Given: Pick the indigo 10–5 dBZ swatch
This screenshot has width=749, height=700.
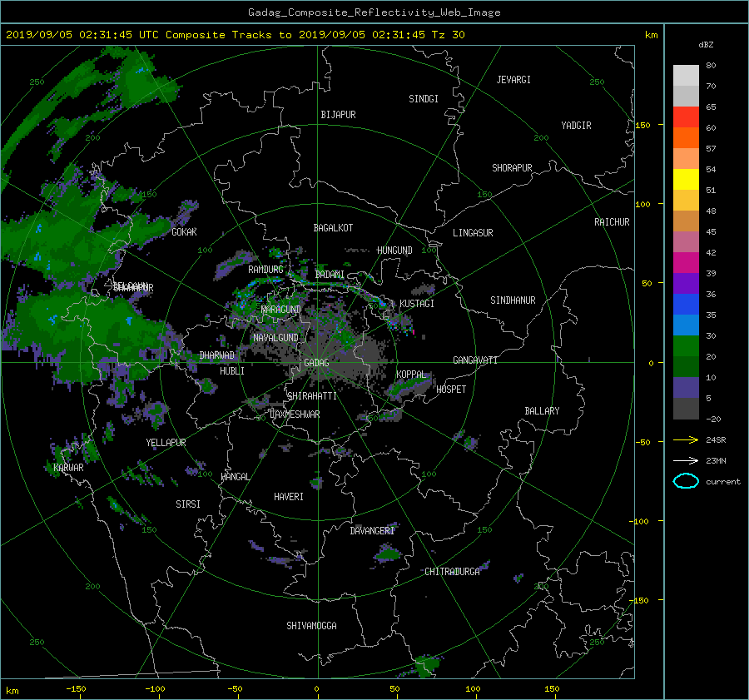Looking at the screenshot, I should (x=686, y=387).
